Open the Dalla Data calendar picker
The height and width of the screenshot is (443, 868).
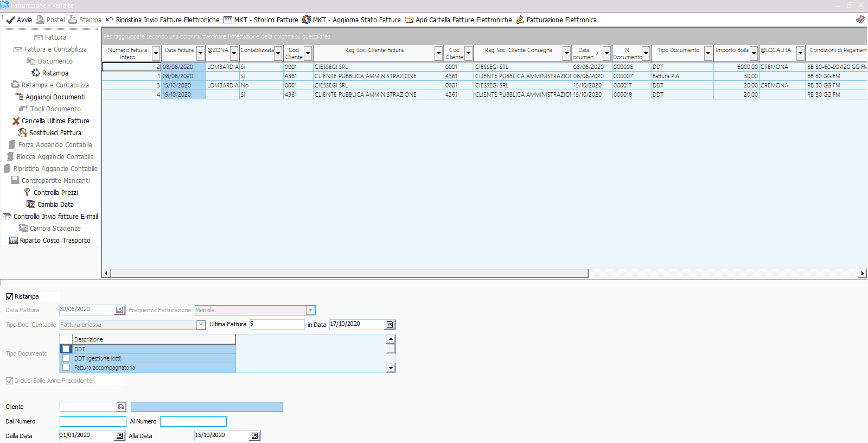click(119, 436)
